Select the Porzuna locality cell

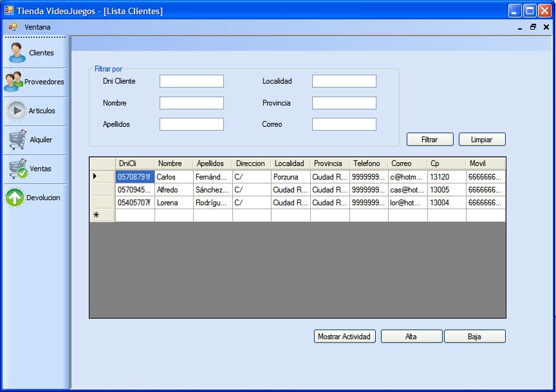(x=291, y=176)
